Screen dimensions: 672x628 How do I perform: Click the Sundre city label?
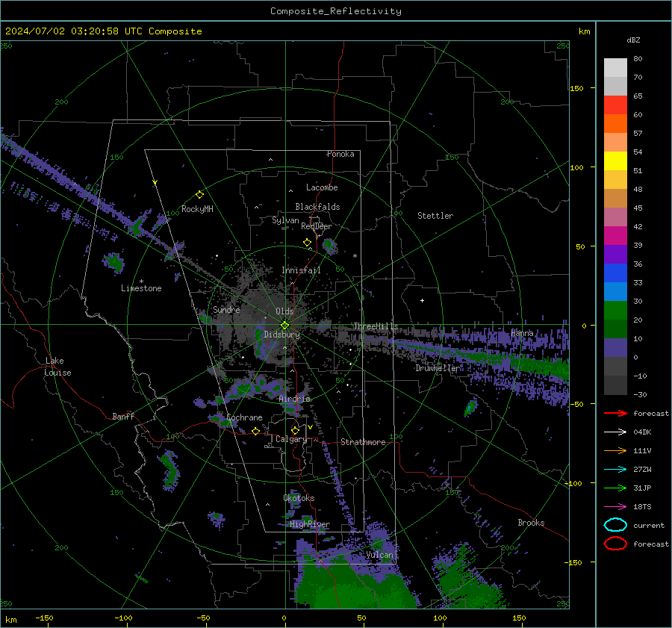[x=226, y=309]
